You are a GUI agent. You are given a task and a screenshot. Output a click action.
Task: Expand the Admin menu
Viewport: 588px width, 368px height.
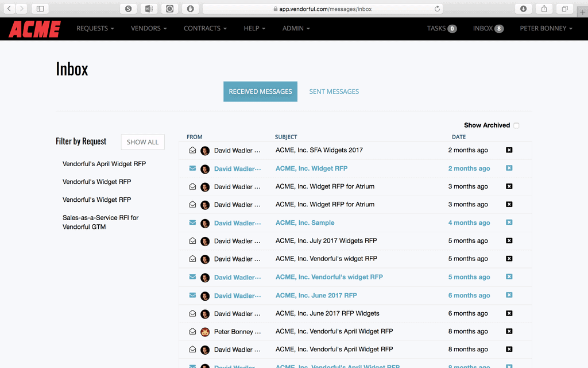(296, 29)
